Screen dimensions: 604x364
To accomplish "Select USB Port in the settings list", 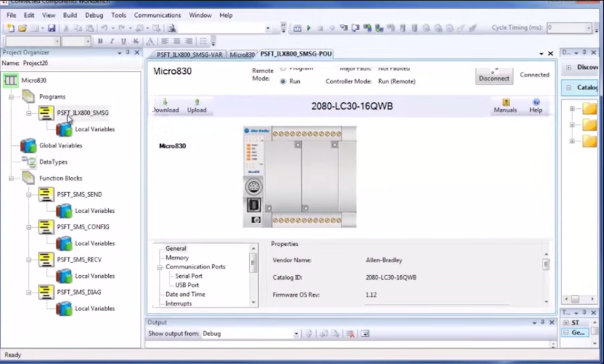I will (187, 285).
